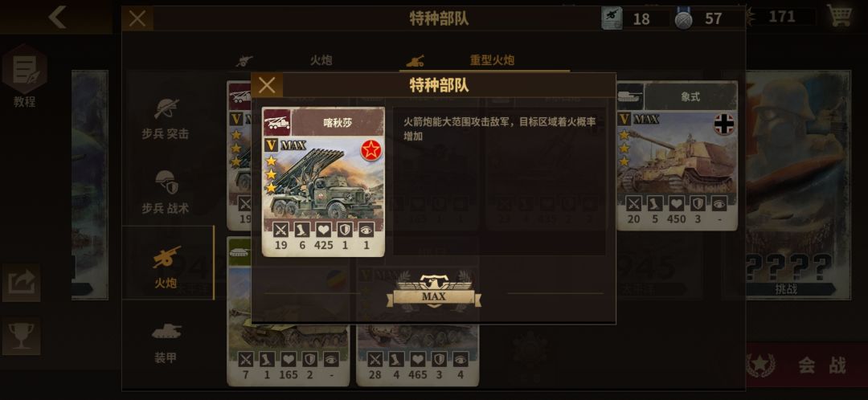Viewport: 868px width, 400px height.
Task: Click the share icon on left
Action: click(21, 283)
